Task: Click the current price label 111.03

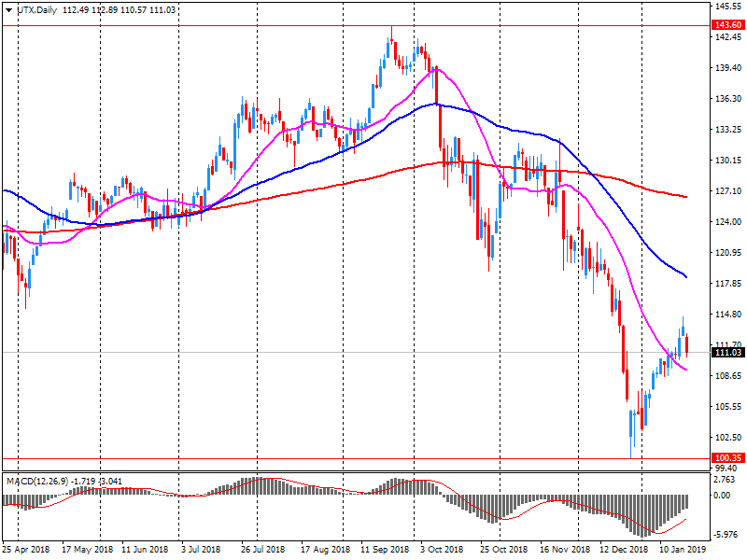Action: tap(728, 353)
